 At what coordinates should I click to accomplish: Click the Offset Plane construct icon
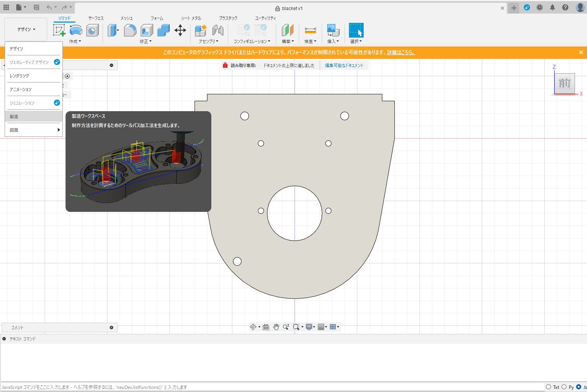click(x=287, y=30)
